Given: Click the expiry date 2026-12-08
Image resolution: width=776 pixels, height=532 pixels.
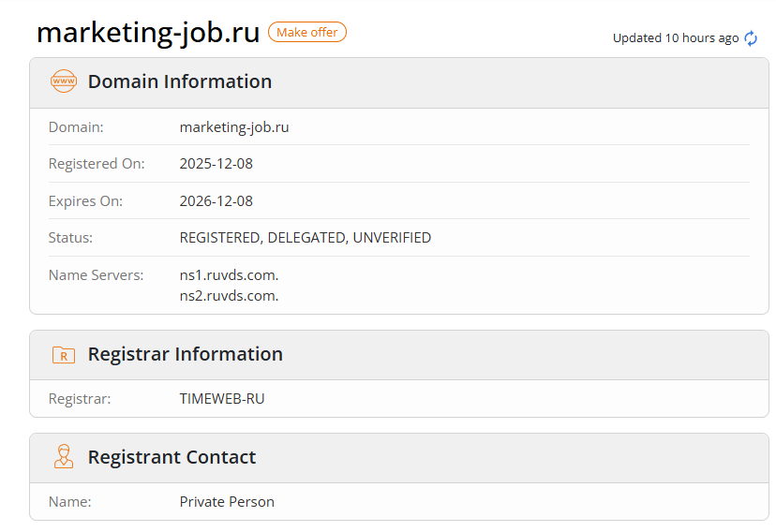Looking at the screenshot, I should coord(216,201).
